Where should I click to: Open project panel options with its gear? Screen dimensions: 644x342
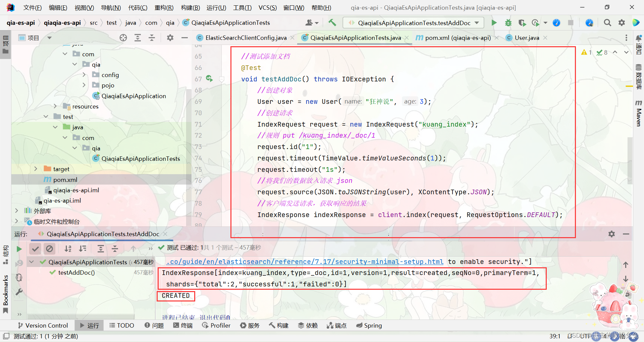170,38
